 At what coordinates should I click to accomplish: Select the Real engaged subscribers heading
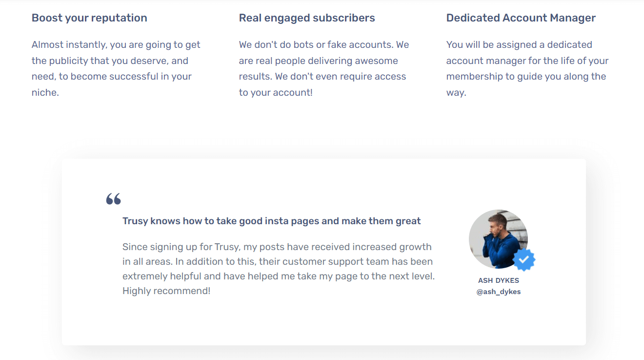point(307,18)
